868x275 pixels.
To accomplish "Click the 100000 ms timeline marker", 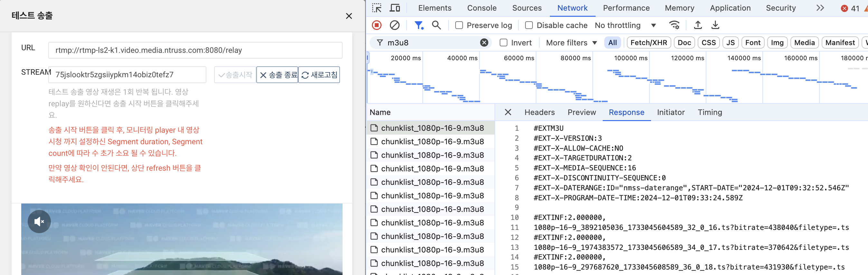I will (x=630, y=58).
